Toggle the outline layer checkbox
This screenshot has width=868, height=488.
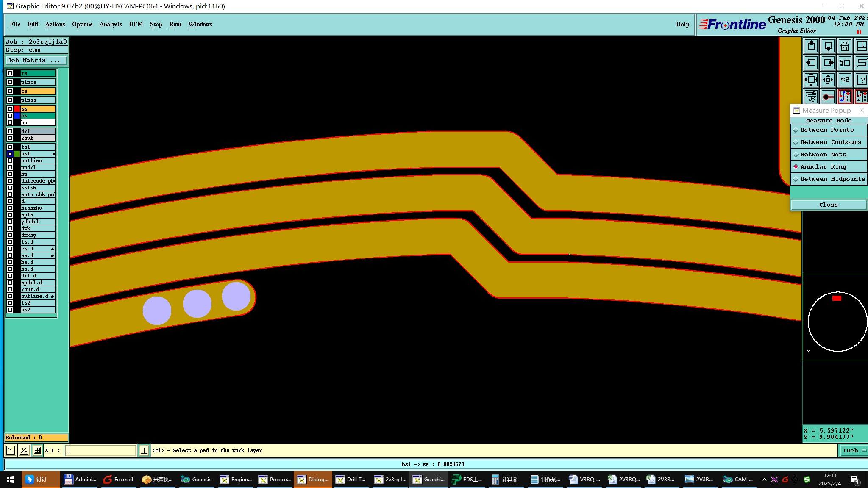[x=10, y=161]
